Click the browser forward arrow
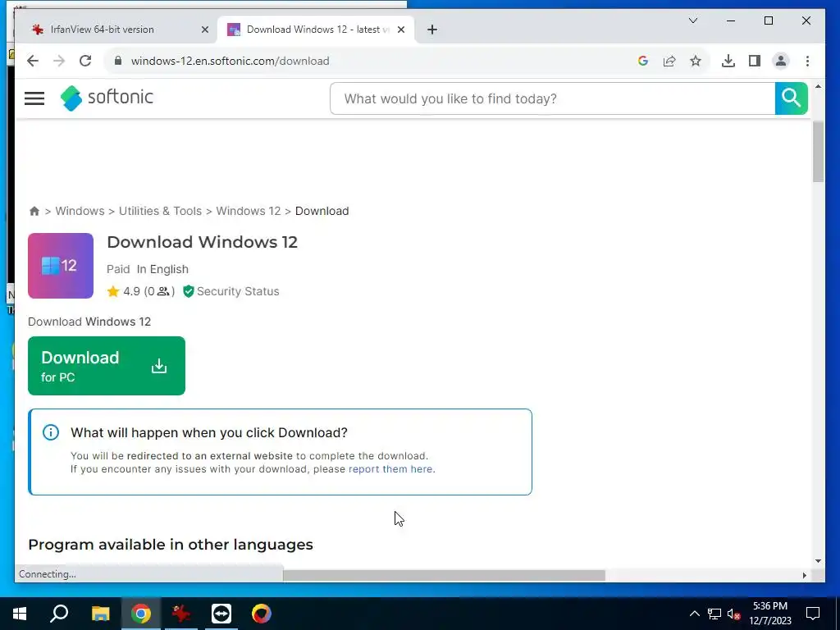Viewport: 840px width, 630px height. pos(59,61)
